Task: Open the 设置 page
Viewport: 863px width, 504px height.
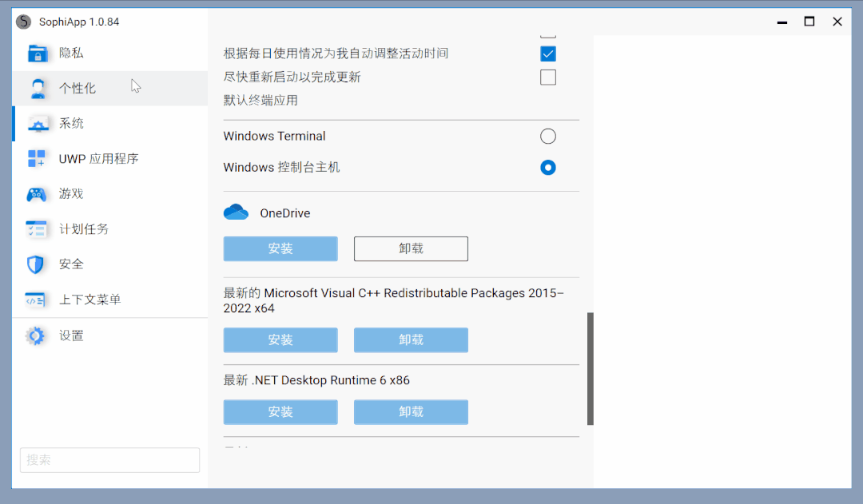Action: point(110,335)
